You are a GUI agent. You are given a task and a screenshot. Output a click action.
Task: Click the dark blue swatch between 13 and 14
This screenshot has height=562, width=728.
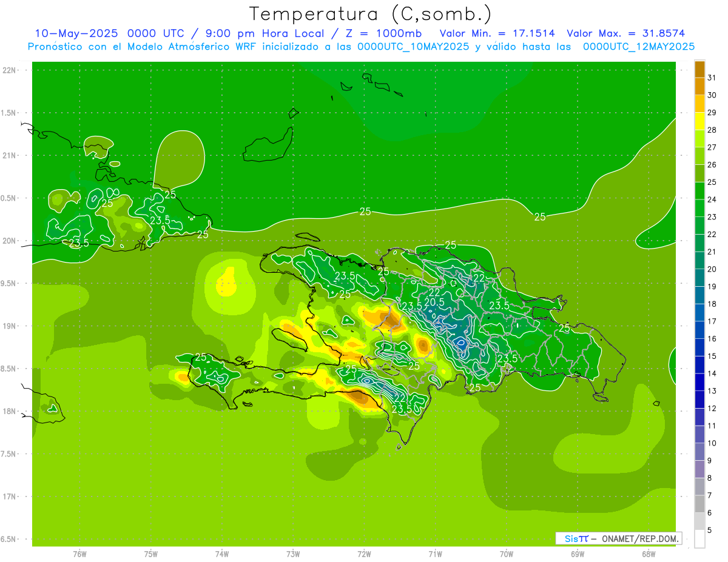pos(699,383)
